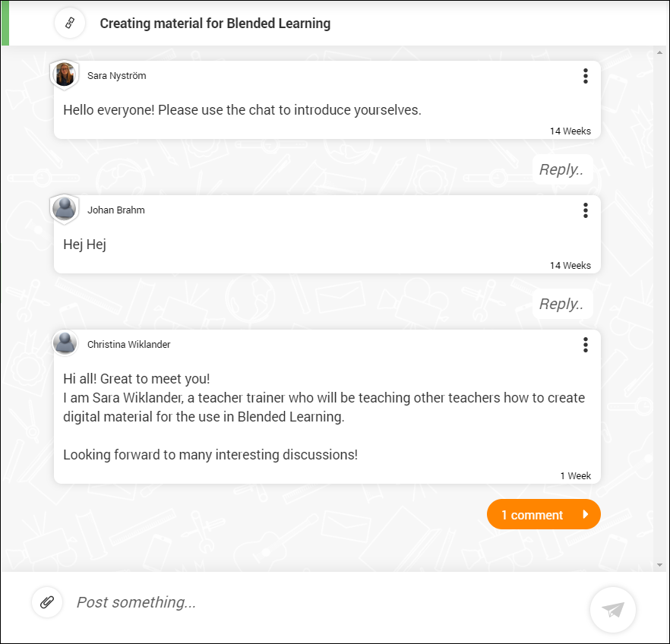Open options menu on Sara Nyström's post
Screen dimensions: 670x644
pyautogui.click(x=586, y=76)
